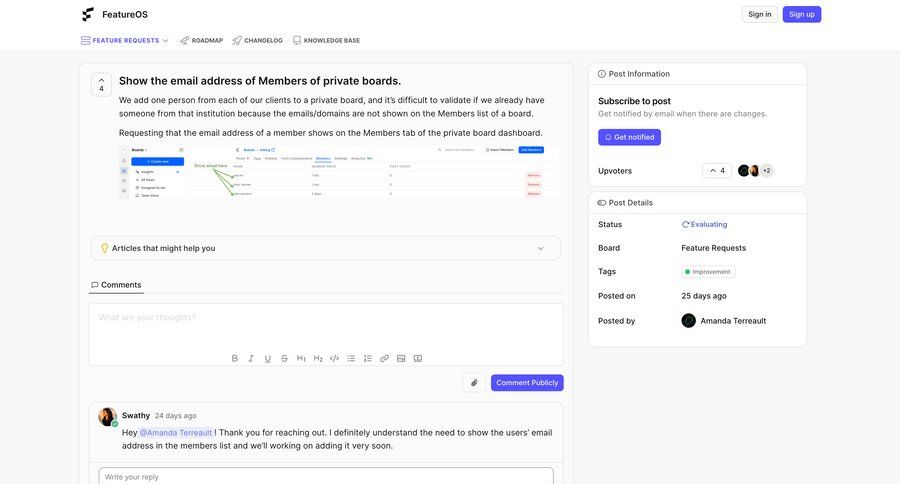Click the Sign up button

[802, 14]
